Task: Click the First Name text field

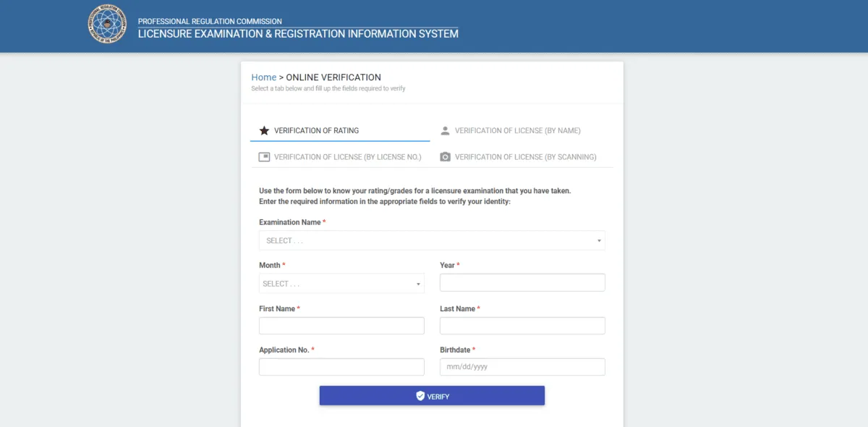Action: (341, 326)
